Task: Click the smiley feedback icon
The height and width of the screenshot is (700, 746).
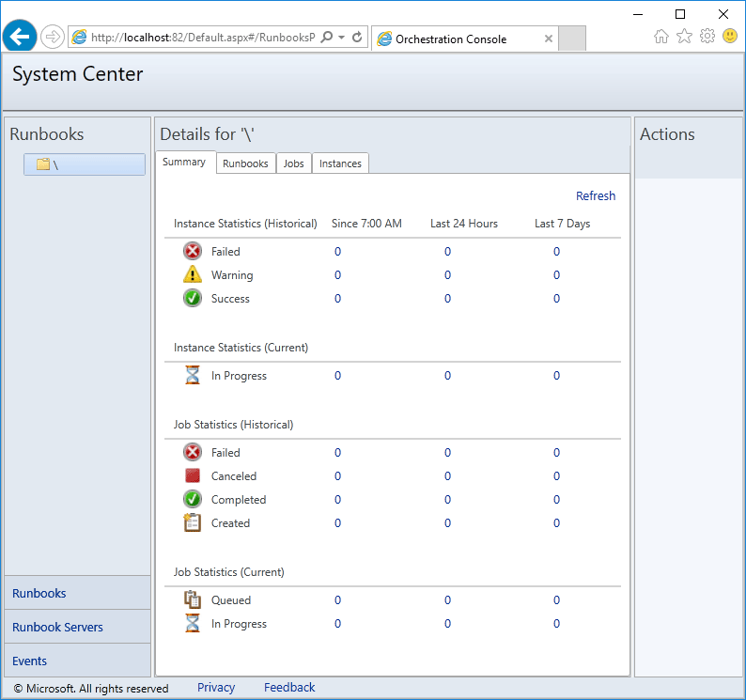Action: pos(730,35)
